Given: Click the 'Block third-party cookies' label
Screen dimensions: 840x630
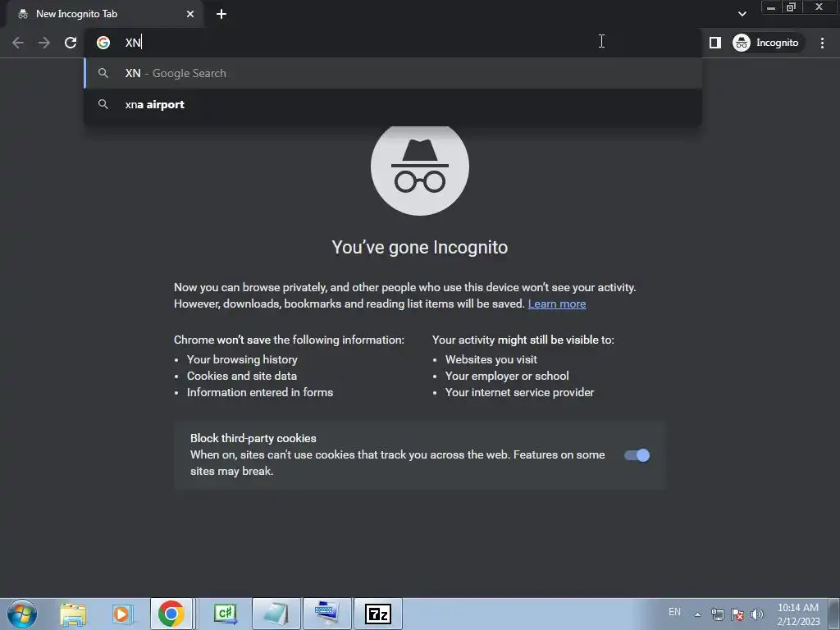Looking at the screenshot, I should pos(253,438).
